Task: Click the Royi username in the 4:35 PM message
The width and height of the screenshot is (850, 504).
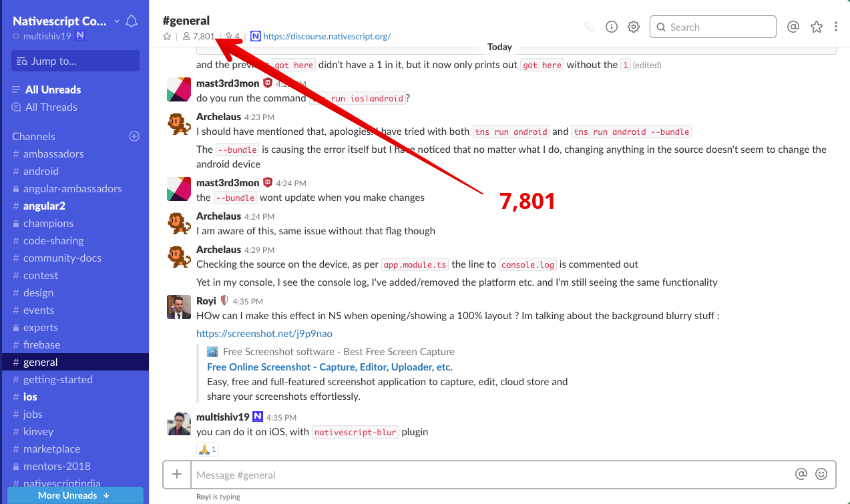Action: pyautogui.click(x=206, y=300)
